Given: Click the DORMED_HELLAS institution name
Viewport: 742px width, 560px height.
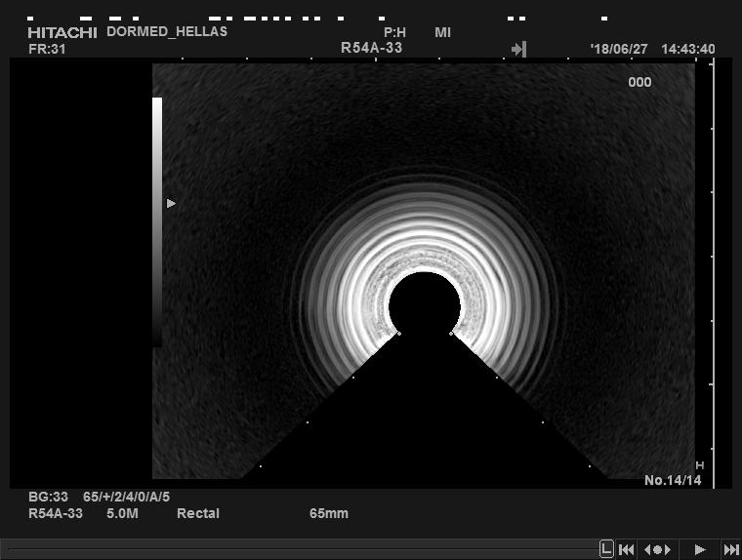Looking at the screenshot, I should coord(167,31).
